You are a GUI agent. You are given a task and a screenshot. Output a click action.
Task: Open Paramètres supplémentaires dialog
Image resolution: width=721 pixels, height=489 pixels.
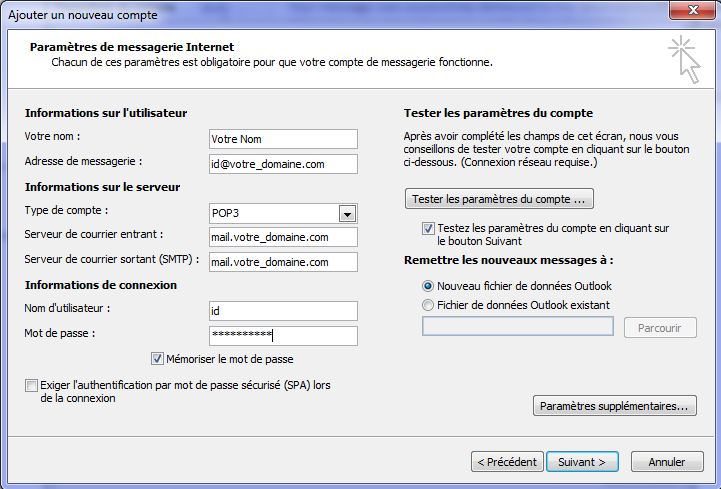tap(614, 406)
